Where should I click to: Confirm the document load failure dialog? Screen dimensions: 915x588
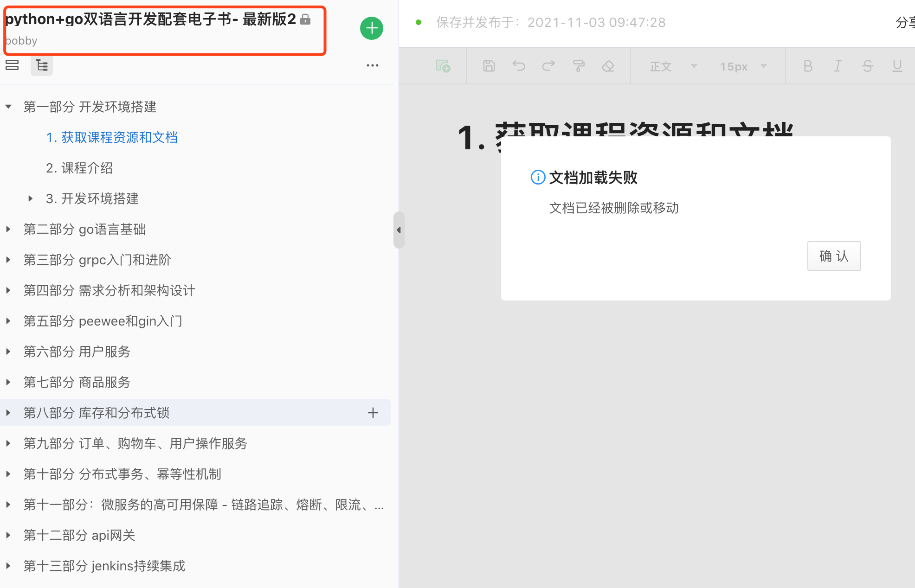(834, 256)
